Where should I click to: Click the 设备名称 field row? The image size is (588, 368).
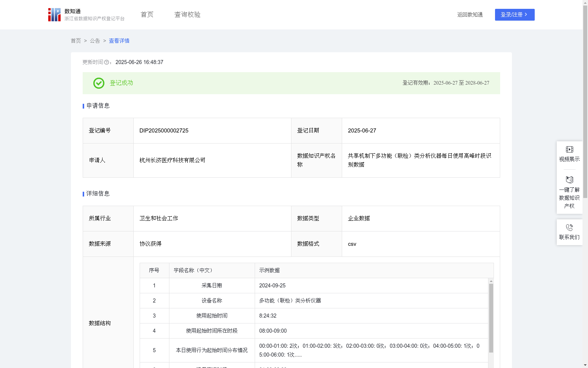pyautogui.click(x=314, y=301)
